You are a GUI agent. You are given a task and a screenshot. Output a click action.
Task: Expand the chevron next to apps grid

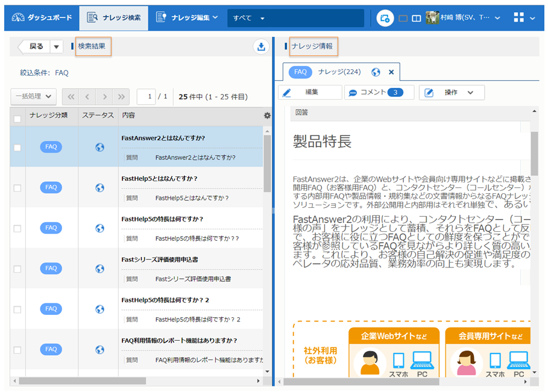click(532, 18)
